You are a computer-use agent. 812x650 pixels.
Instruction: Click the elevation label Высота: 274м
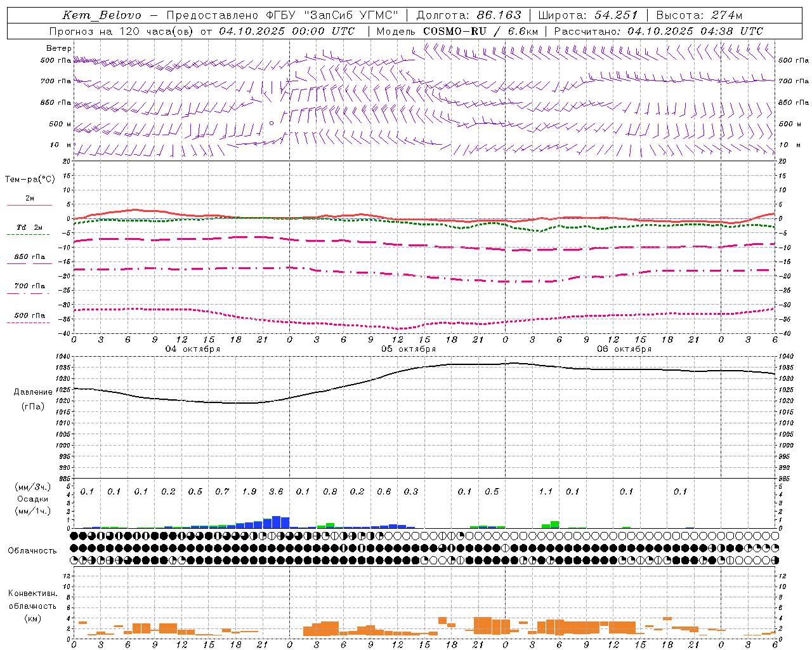pos(699,15)
